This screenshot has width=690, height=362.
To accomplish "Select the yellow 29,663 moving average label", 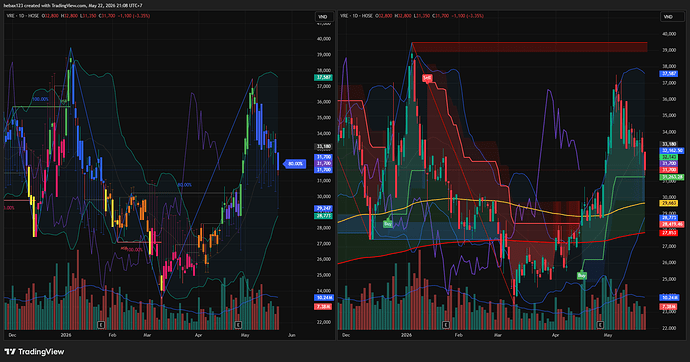I will 668,203.
